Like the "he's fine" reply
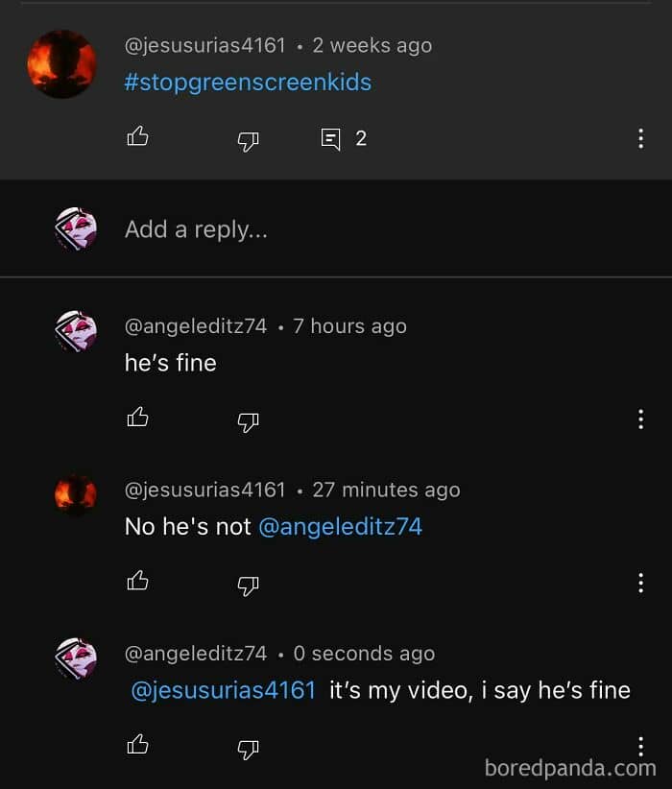Viewport: 672px width, 789px height. [138, 418]
